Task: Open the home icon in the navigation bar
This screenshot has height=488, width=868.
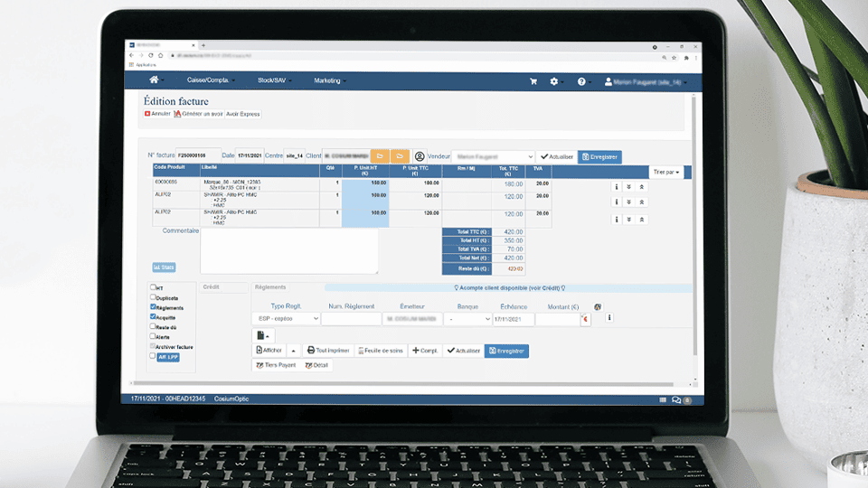Action: point(154,80)
